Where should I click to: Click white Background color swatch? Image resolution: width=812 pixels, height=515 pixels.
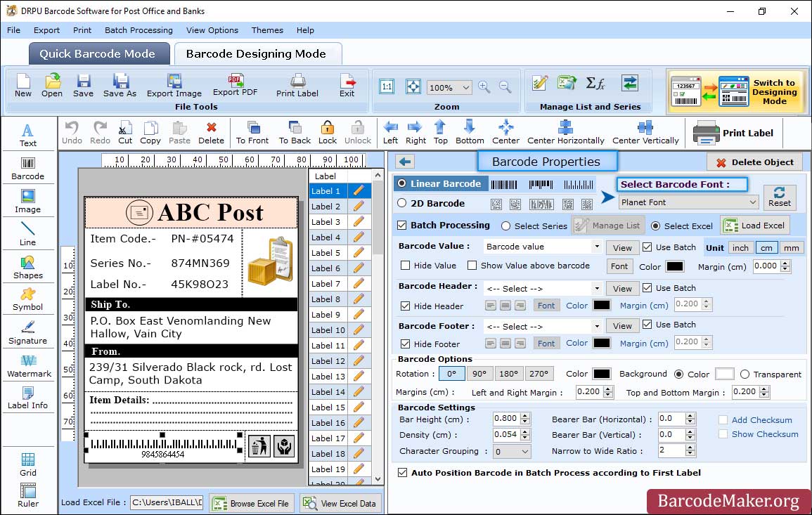pos(724,374)
